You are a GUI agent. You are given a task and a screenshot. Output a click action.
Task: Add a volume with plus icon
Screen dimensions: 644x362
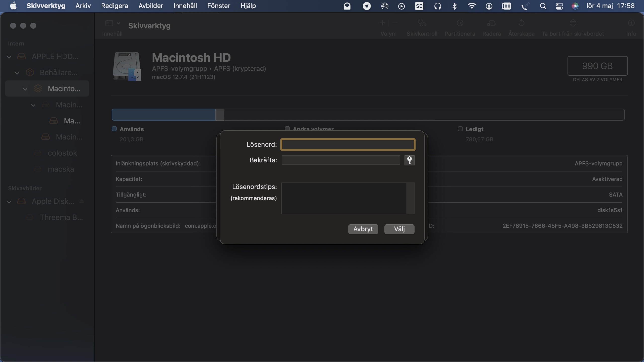[382, 23]
